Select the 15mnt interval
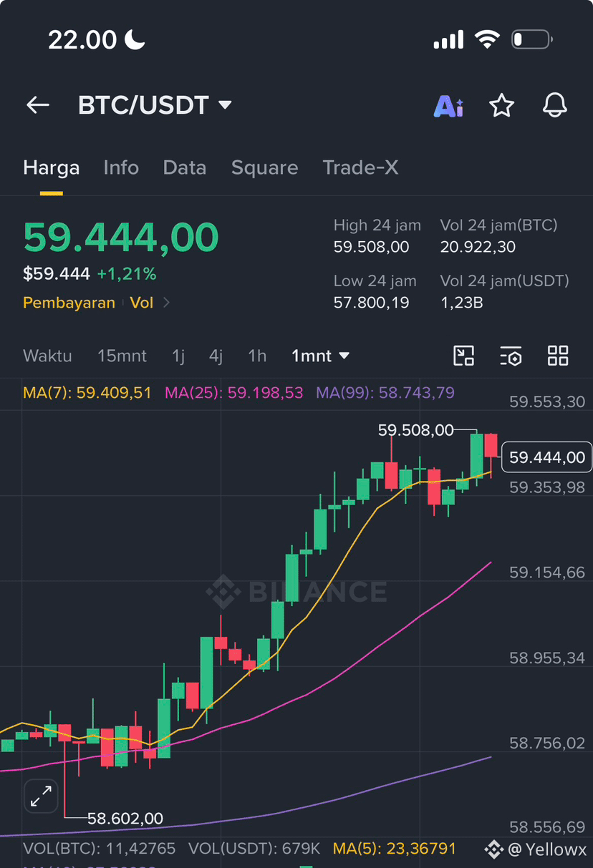The image size is (593, 868). tap(122, 356)
